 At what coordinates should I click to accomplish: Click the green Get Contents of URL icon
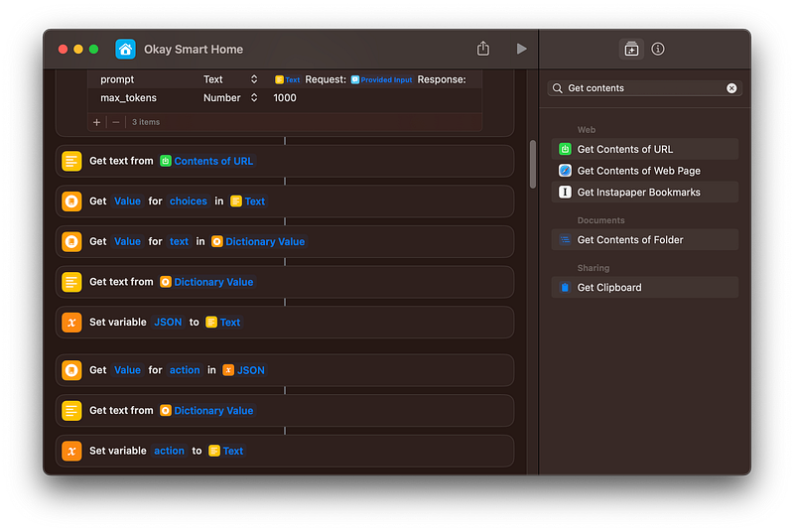[565, 149]
